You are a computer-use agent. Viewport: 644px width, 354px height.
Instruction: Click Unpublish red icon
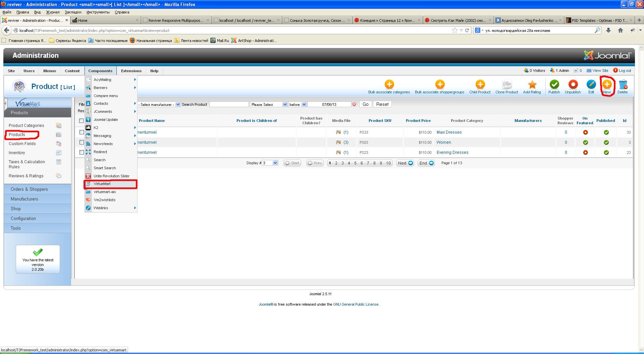point(573,84)
